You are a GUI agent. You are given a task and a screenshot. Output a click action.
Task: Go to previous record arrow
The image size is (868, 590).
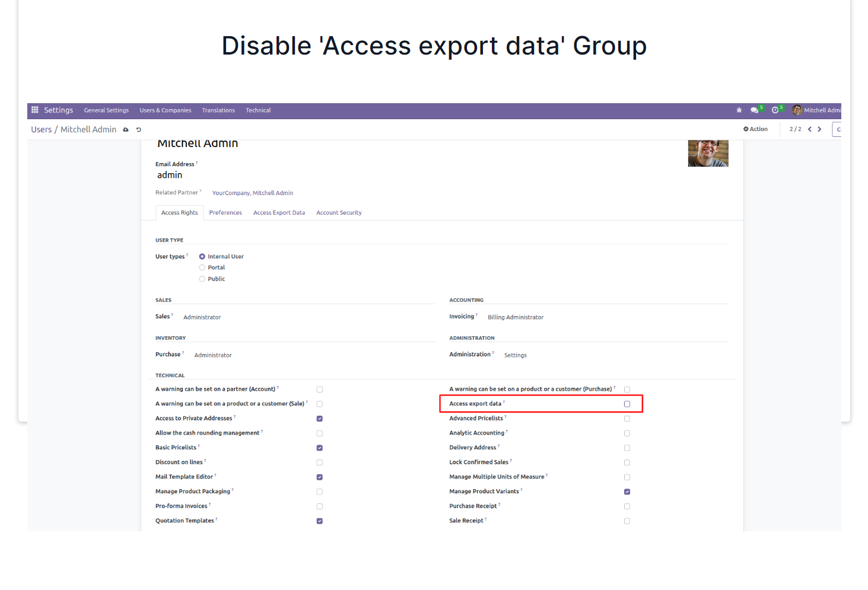pyautogui.click(x=809, y=129)
